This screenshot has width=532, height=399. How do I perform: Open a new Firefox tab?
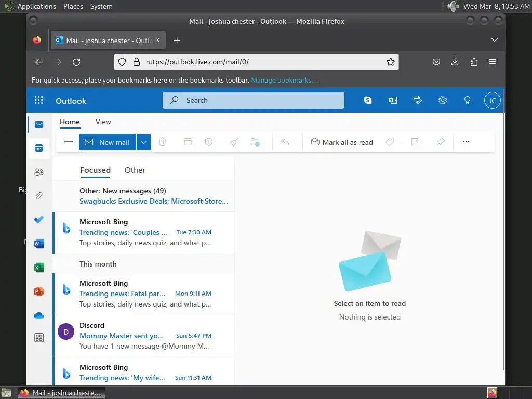coord(177,41)
